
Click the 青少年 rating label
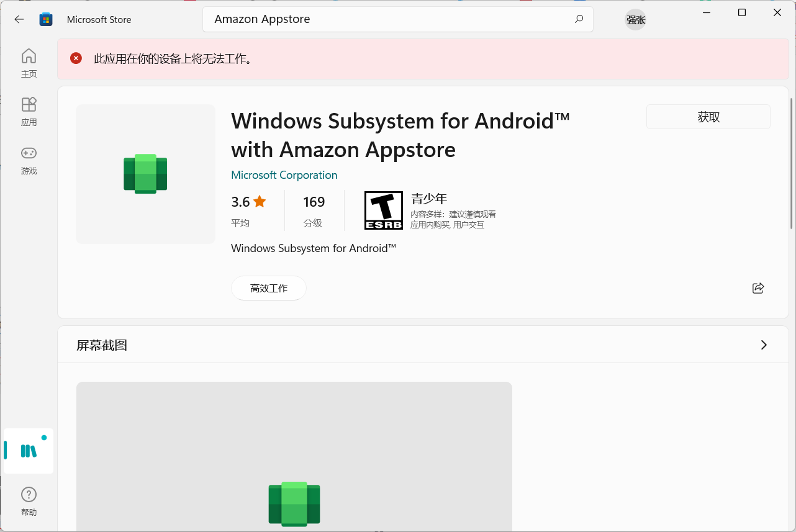[429, 199]
